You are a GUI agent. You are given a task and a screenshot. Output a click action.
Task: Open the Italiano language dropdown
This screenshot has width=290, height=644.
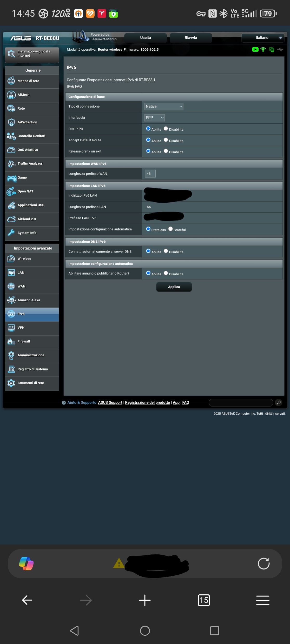[x=262, y=38]
